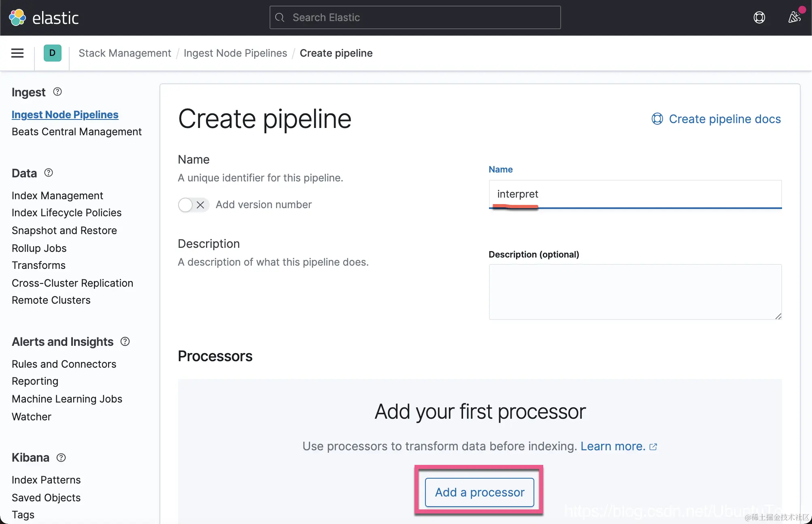The width and height of the screenshot is (812, 524).
Task: Click the D space avatar
Action: [x=52, y=53]
